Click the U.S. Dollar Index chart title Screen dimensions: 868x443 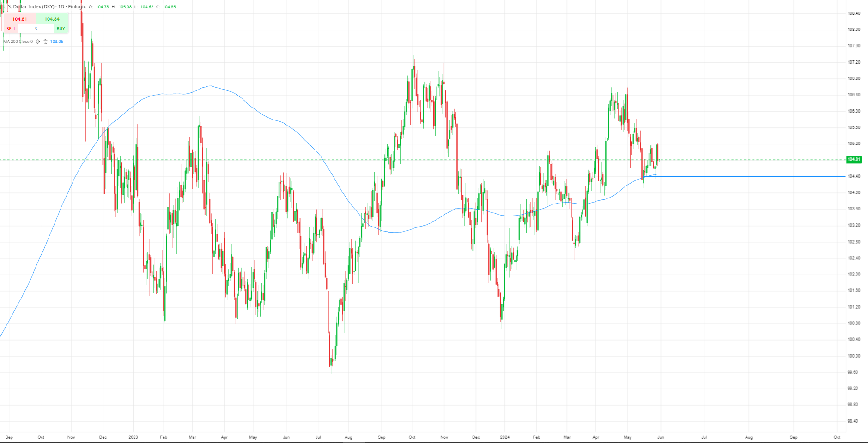(x=44, y=7)
